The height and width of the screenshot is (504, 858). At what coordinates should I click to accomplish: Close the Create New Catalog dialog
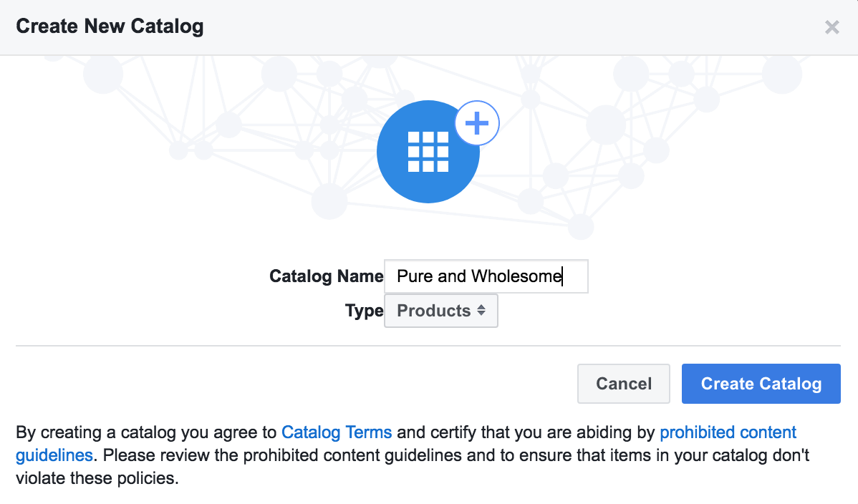click(x=832, y=28)
